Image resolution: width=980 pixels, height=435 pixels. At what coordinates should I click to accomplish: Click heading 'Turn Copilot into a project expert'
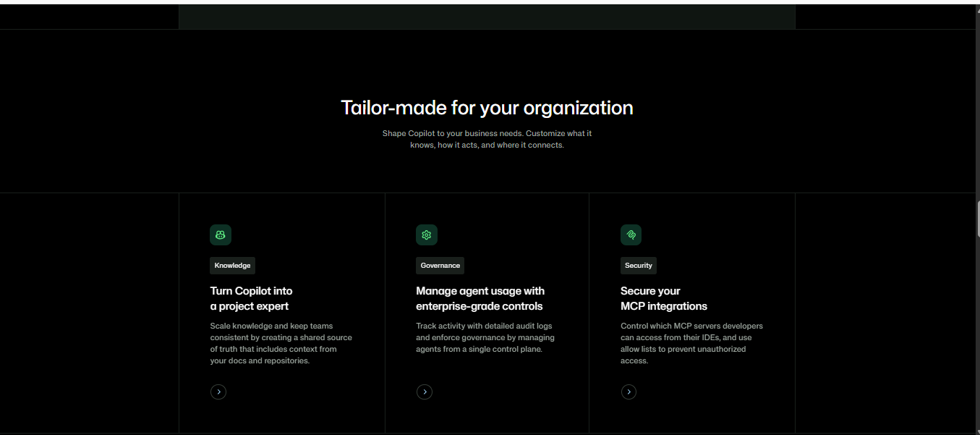pyautogui.click(x=251, y=298)
